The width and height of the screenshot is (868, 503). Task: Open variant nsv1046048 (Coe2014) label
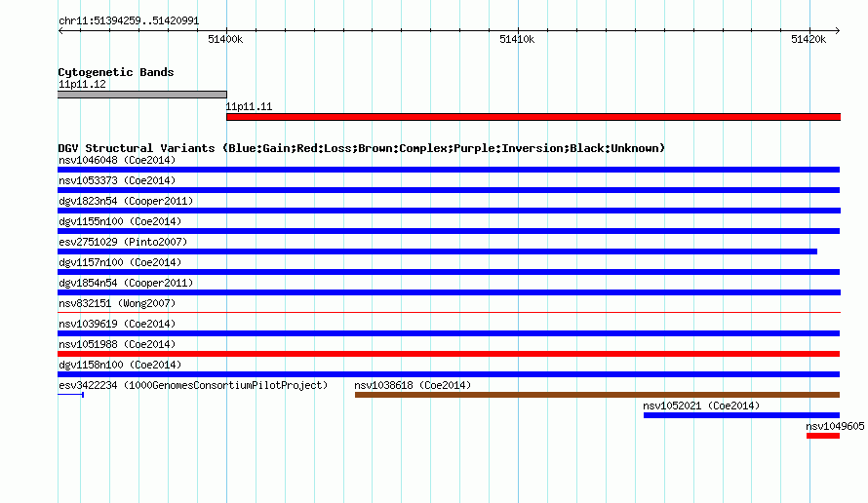pos(117,160)
